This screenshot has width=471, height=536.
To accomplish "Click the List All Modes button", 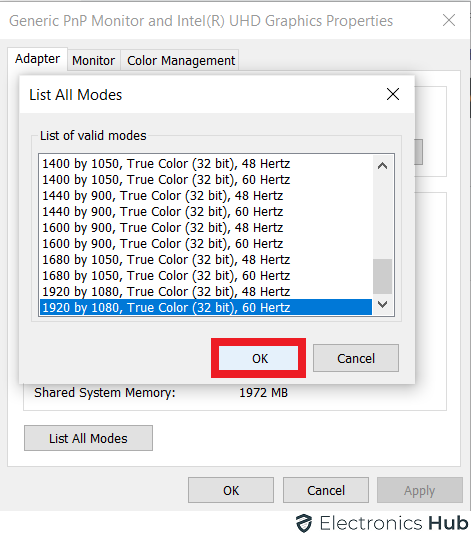I will (x=88, y=438).
